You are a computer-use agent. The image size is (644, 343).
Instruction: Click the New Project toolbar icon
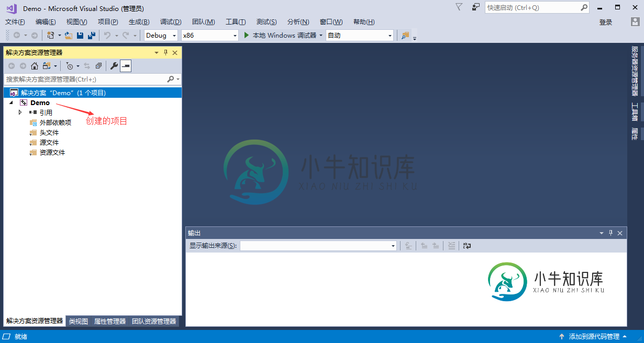pyautogui.click(x=51, y=36)
